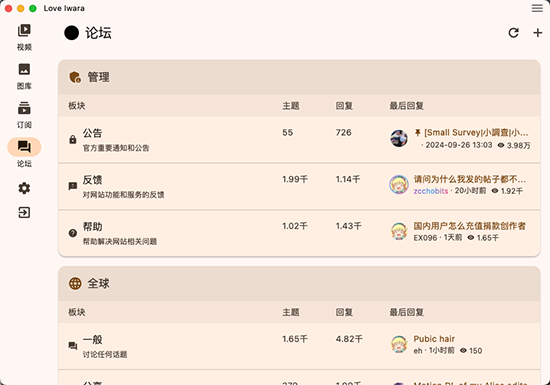This screenshot has width=550, height=385.
Task: Open settings via the gear icon
Action: pos(24,188)
